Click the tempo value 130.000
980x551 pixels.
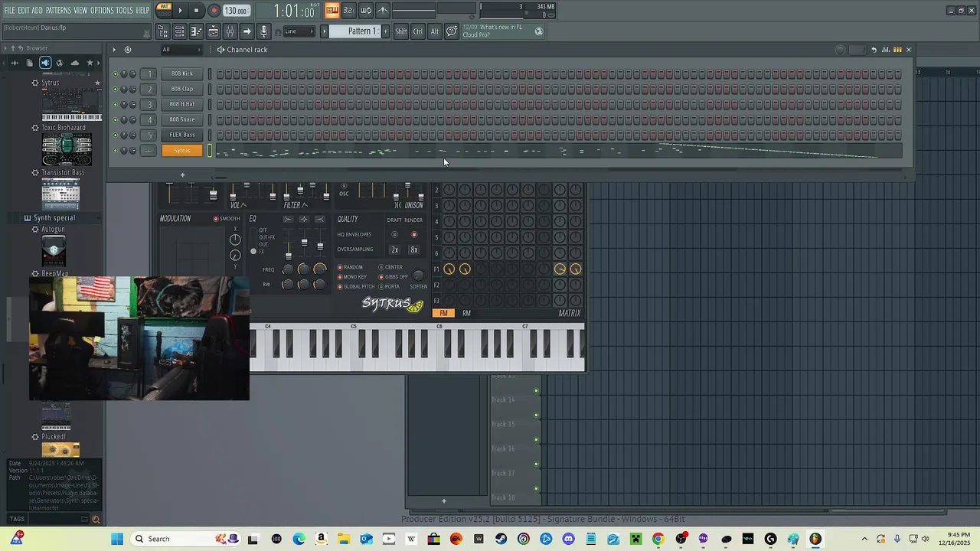[236, 11]
